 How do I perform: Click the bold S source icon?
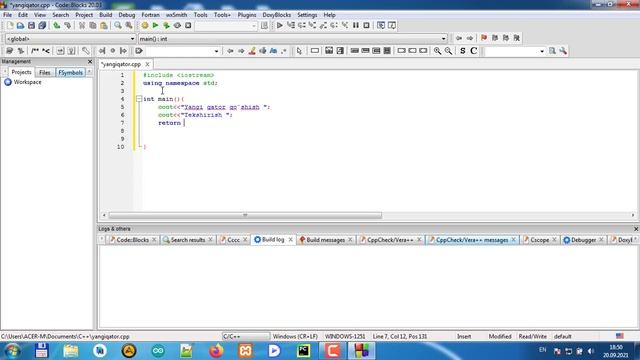[462, 51]
